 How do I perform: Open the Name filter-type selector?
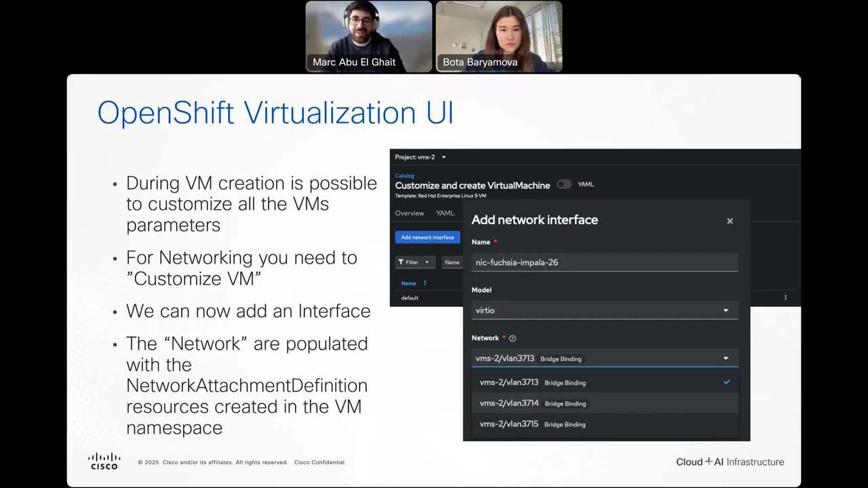(x=452, y=262)
